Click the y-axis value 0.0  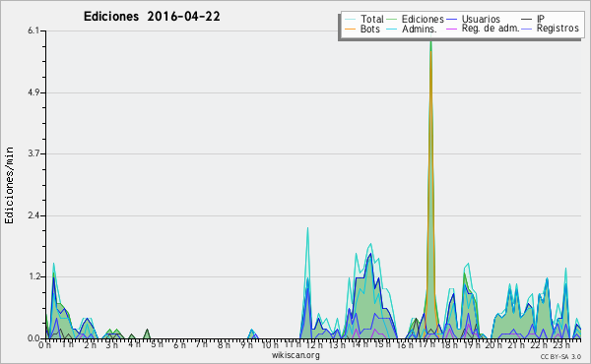(x=33, y=338)
